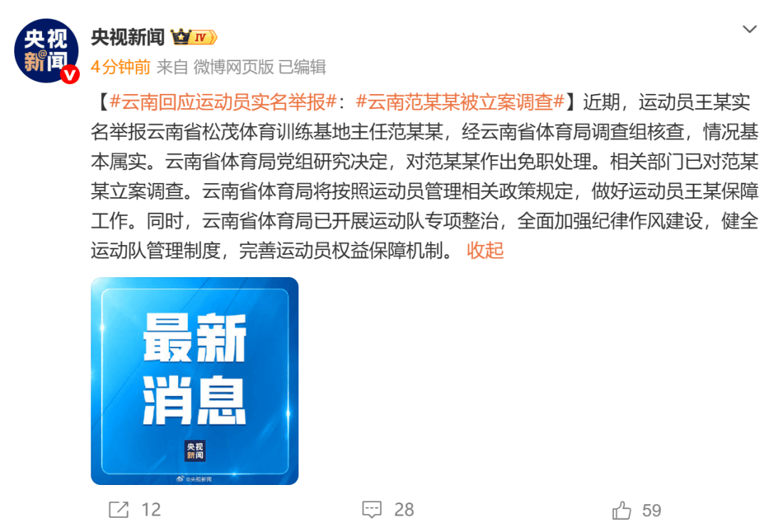The image size is (769, 532).
Task: Open hashtag #云南回应运动员实名举报#
Action: click(x=223, y=102)
